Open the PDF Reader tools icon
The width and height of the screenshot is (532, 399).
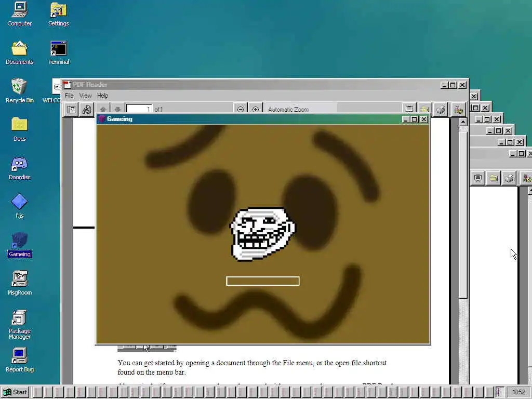459,109
